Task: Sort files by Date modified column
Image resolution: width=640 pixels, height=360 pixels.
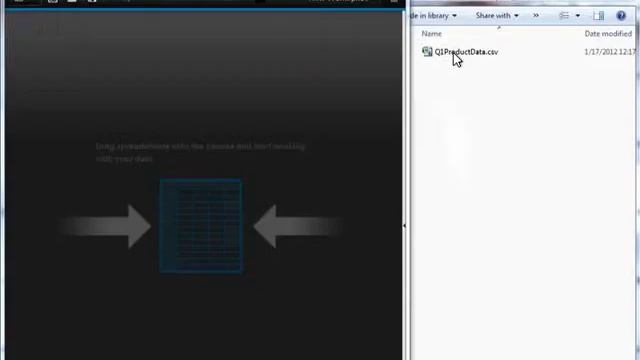Action: tap(608, 34)
